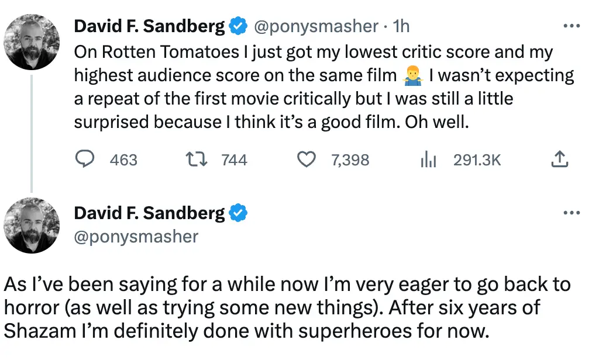Click @ponysmasher handle under second name
This screenshot has width=592, height=364.
[x=136, y=236]
